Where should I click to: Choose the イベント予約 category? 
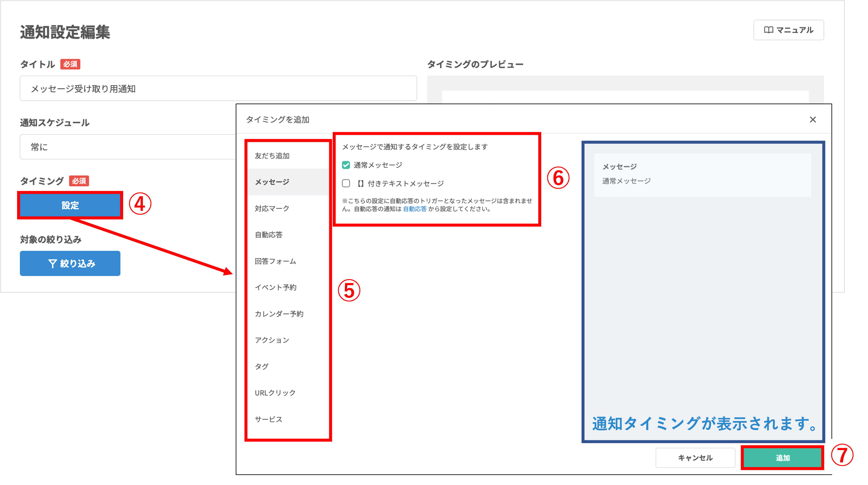tap(276, 288)
